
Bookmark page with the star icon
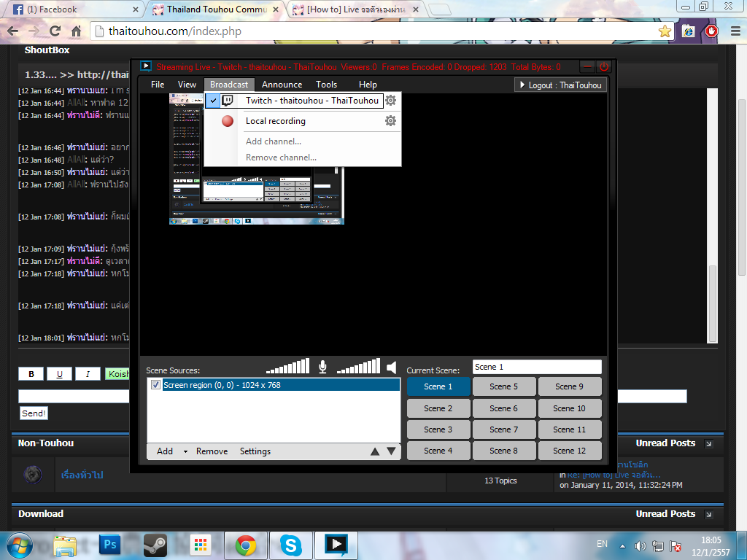coord(665,31)
